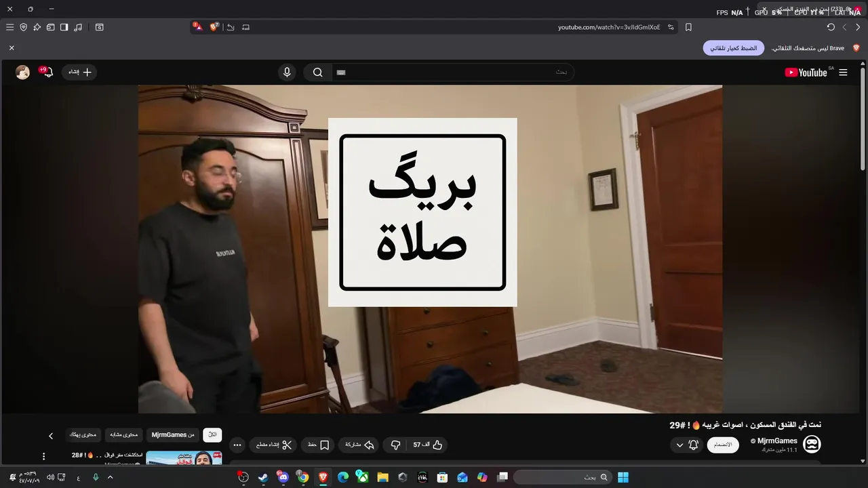The image size is (868, 488).
Task: Close the YouTube tab in the tab strip
Action: pyautogui.click(x=764, y=10)
